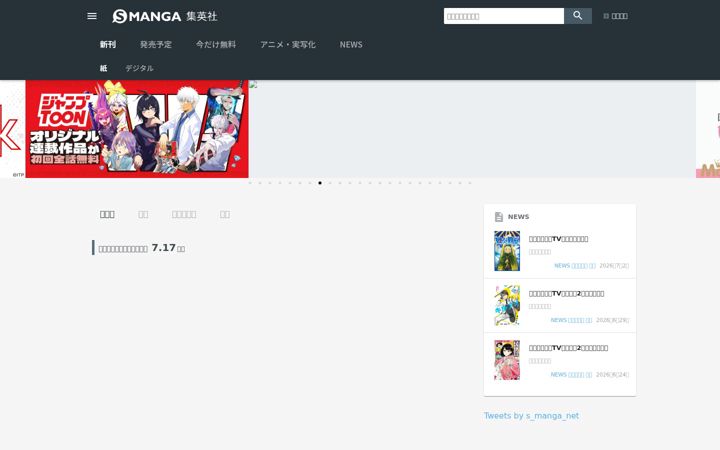Open the news headline dated 2026年6月24日
Image resolution: width=720 pixels, height=450 pixels.
pyautogui.click(x=568, y=348)
